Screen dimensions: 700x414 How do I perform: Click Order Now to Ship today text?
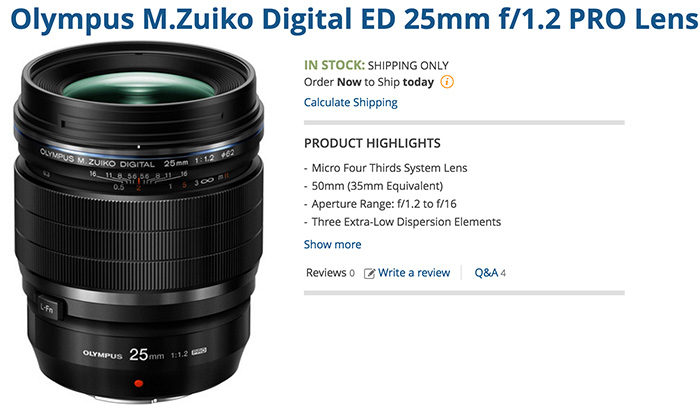(369, 82)
